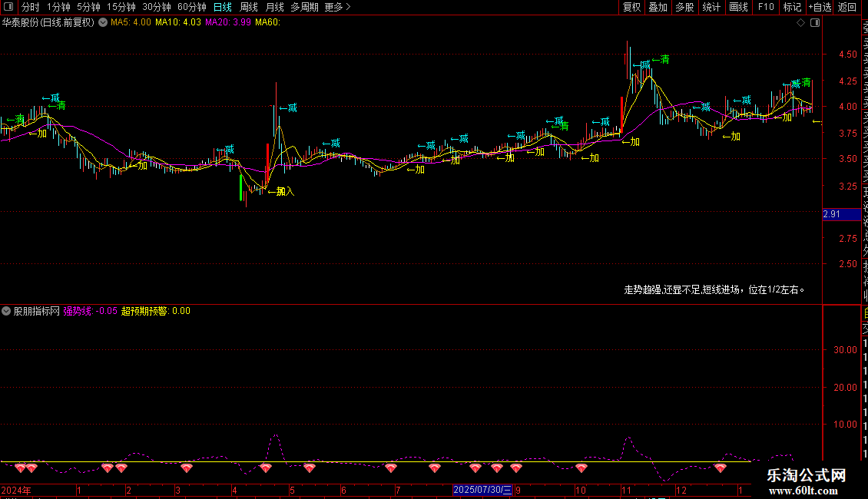Click the MA60: label
The height and width of the screenshot is (499, 868).
tap(267, 23)
